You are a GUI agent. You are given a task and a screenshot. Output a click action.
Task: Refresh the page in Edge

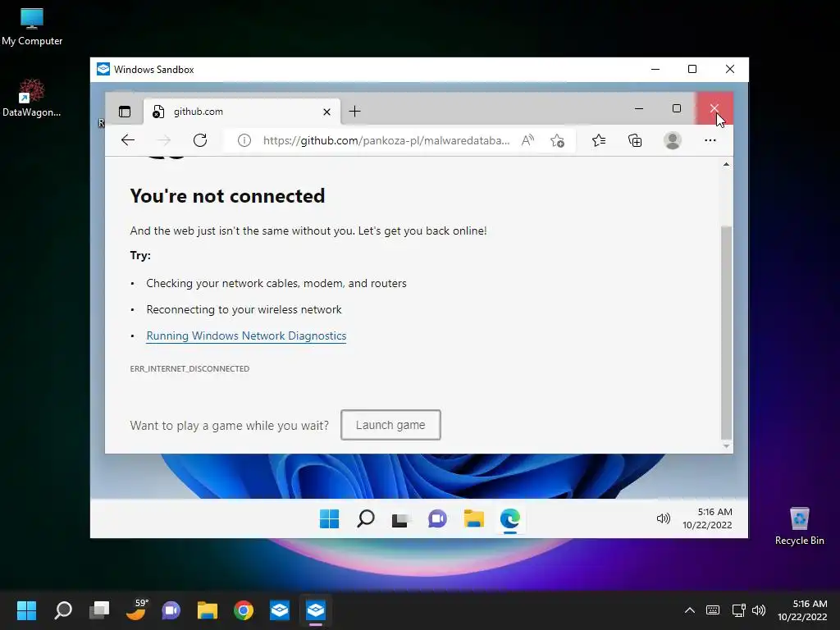click(200, 140)
